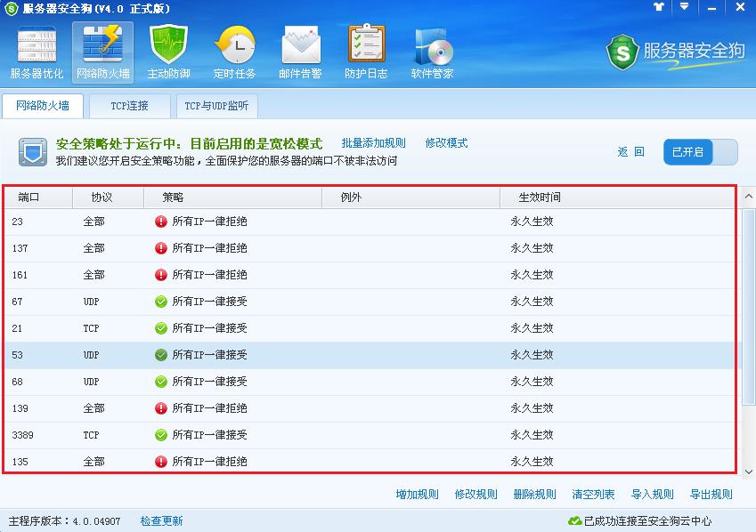
Task: Open the 定时任务 scheduled tasks module
Action: tap(234, 53)
